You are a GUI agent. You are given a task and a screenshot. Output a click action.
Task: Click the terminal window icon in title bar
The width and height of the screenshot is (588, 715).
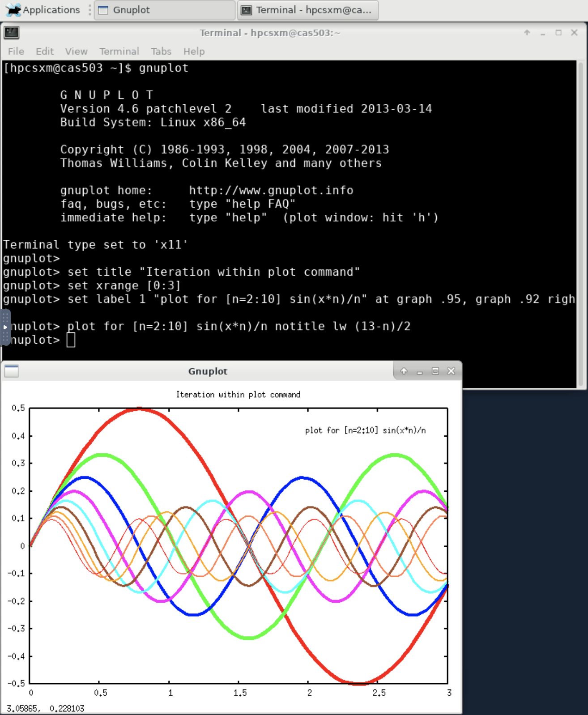pos(11,32)
